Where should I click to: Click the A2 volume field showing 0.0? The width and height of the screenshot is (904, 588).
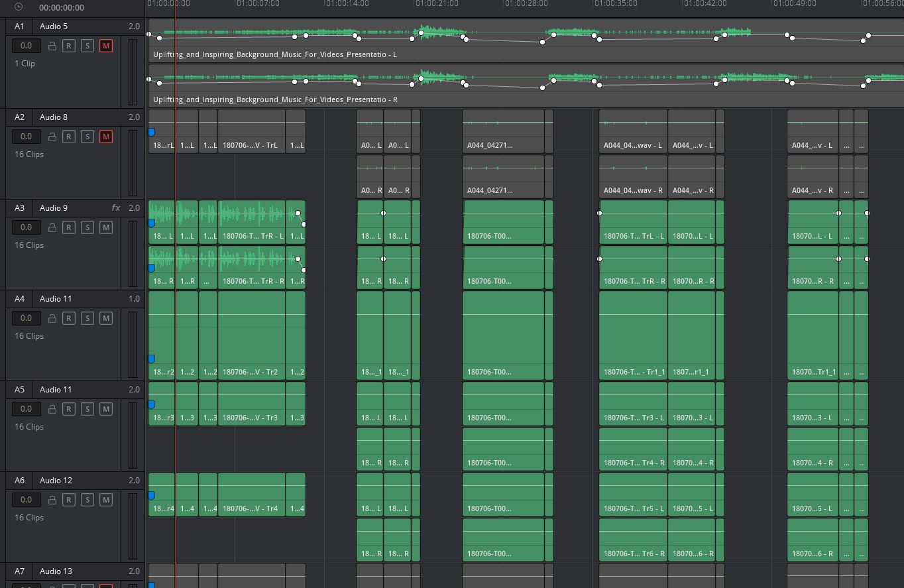pyautogui.click(x=27, y=137)
